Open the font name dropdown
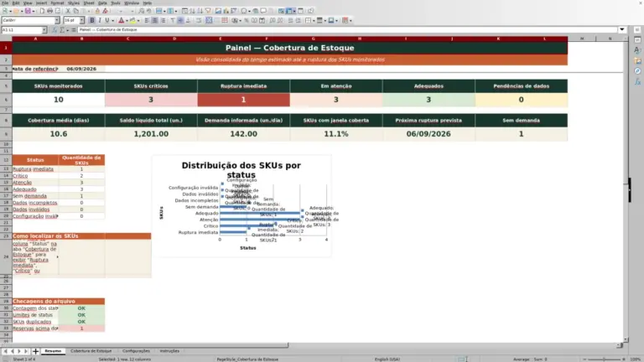 57,20
